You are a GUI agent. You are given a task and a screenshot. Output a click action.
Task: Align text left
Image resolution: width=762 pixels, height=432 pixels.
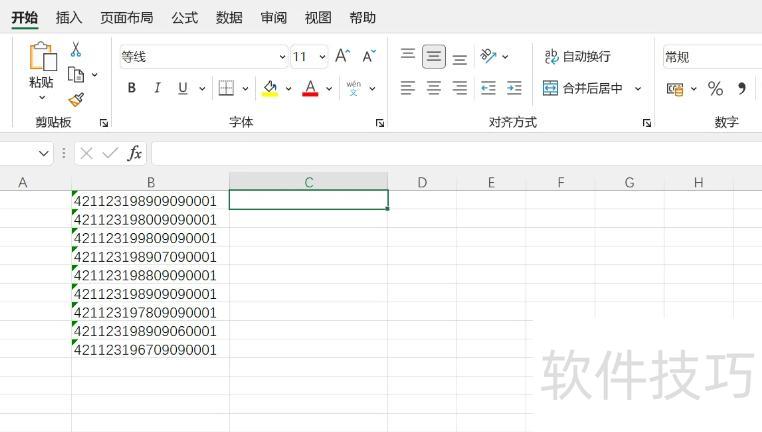(x=408, y=88)
